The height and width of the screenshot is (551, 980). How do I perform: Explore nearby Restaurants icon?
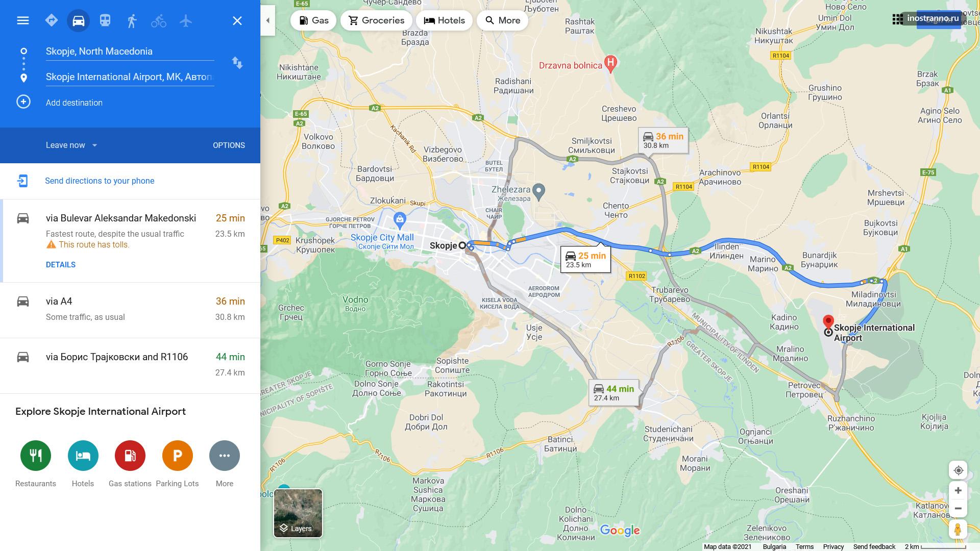pyautogui.click(x=36, y=456)
